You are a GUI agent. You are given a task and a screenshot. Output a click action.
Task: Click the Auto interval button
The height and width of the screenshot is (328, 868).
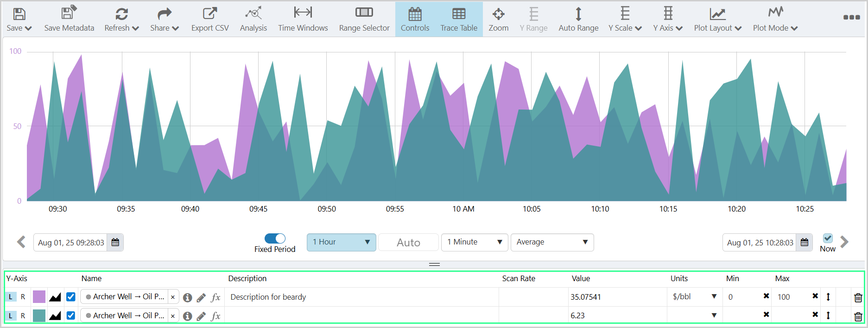pos(408,243)
